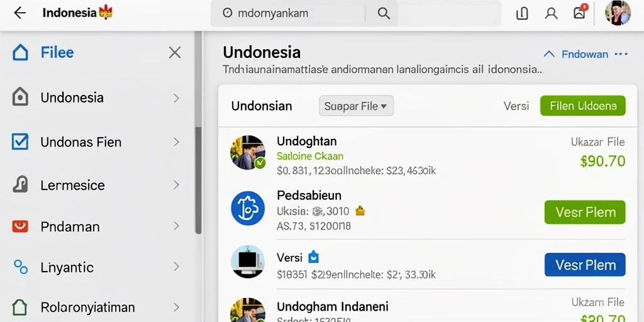The height and width of the screenshot is (322, 644).
Task: Expand the Lermesice chevron
Action: pyautogui.click(x=176, y=185)
